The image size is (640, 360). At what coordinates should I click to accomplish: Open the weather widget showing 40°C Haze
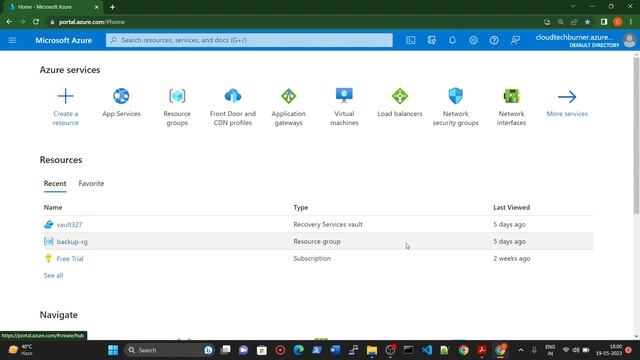tap(20, 350)
